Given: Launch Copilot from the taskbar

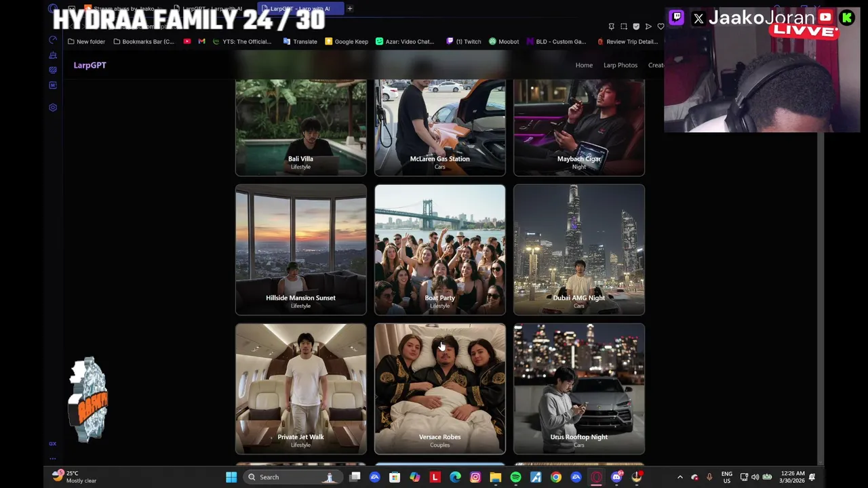Looking at the screenshot, I should click(x=415, y=477).
